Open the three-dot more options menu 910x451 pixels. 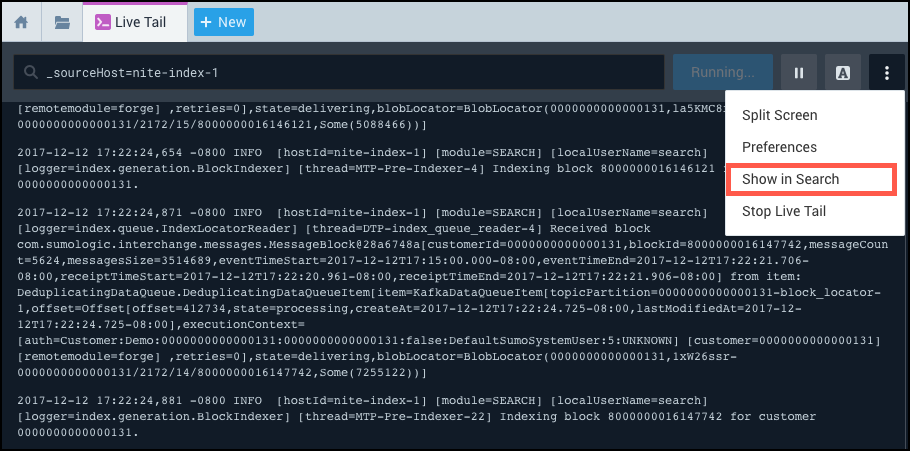(x=886, y=73)
